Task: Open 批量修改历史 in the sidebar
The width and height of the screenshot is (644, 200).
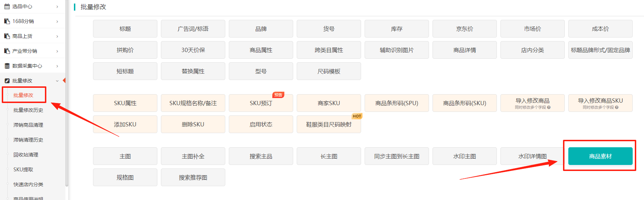Action: coord(28,110)
